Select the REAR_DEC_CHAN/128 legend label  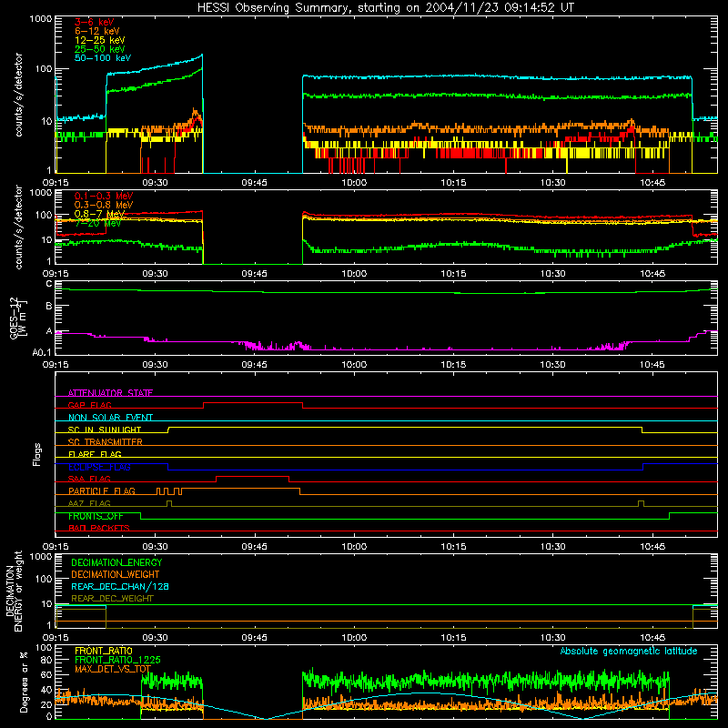[120, 586]
